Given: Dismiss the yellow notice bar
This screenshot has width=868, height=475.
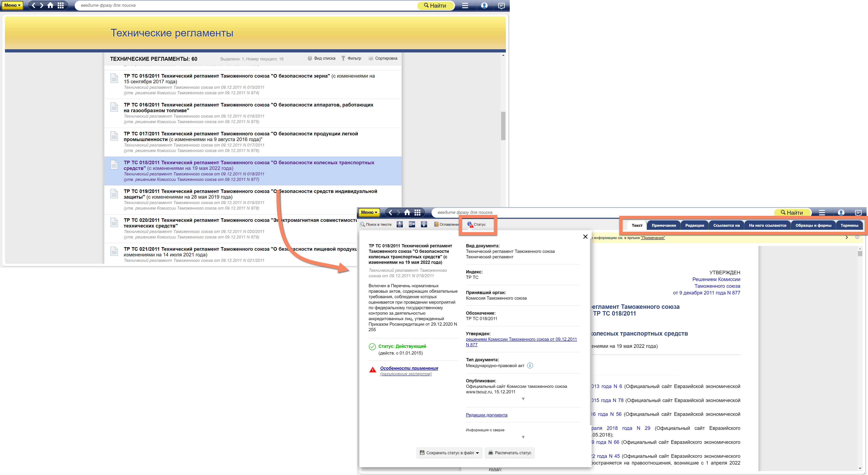Looking at the screenshot, I should pyautogui.click(x=857, y=237).
